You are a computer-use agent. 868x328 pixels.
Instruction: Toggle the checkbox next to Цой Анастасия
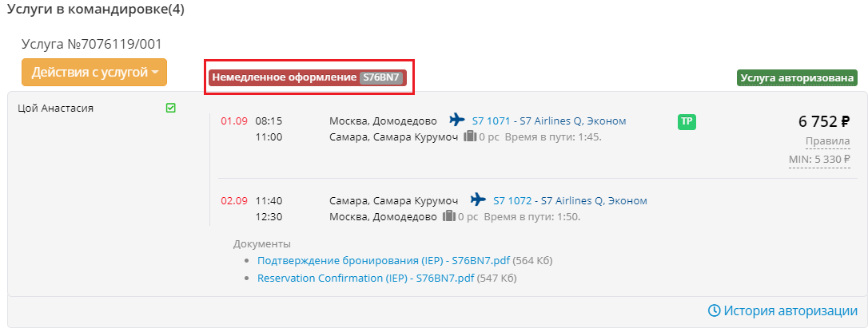click(171, 109)
